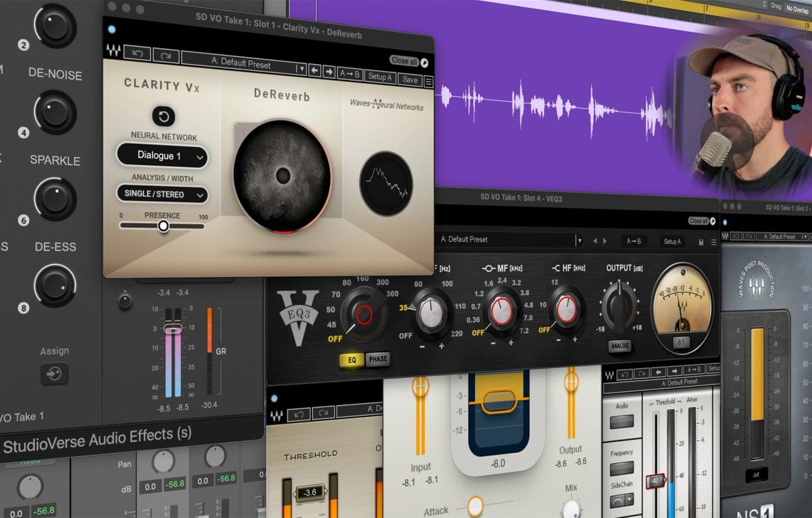The height and width of the screenshot is (518, 812).
Task: Click pin icon beside Clarity Vx Close all
Action: pos(424,62)
